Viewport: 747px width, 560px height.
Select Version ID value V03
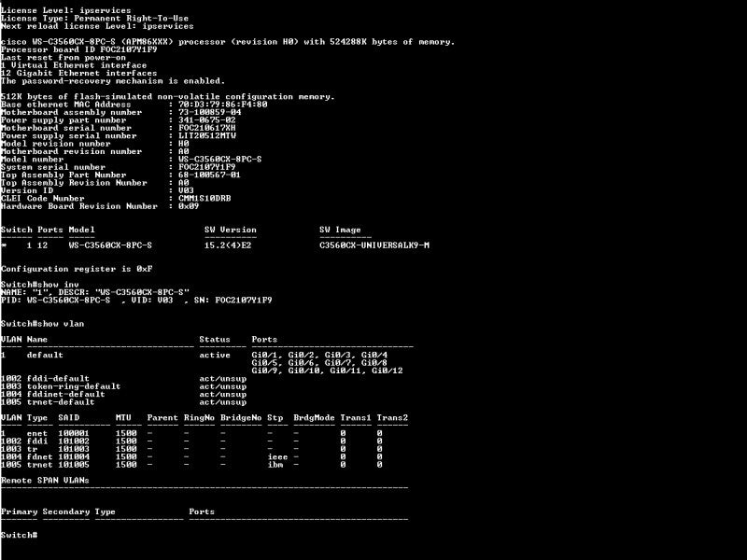(x=186, y=190)
